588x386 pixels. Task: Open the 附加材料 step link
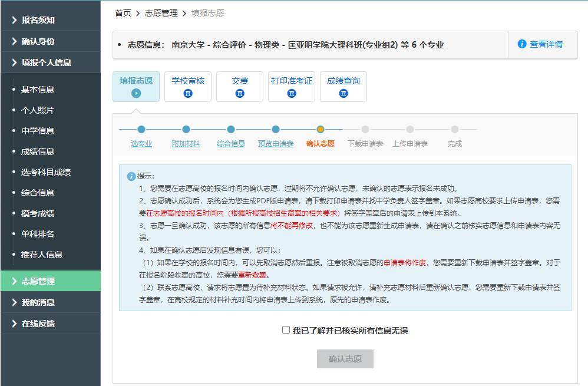(x=186, y=144)
